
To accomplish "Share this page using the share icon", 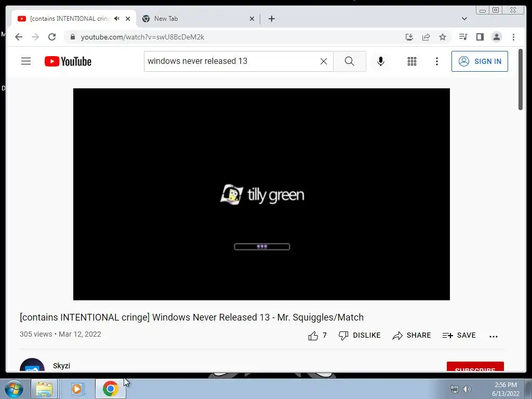I will 426,37.
